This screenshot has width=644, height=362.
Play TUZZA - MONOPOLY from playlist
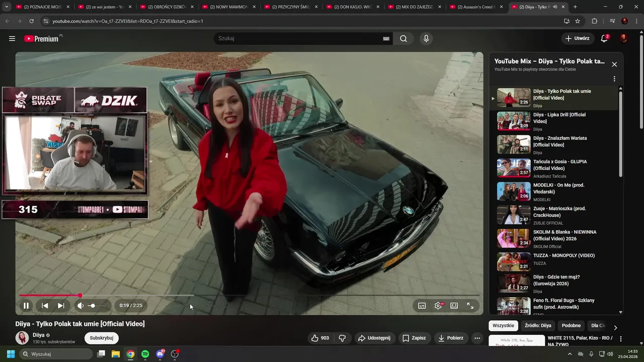pos(553,262)
